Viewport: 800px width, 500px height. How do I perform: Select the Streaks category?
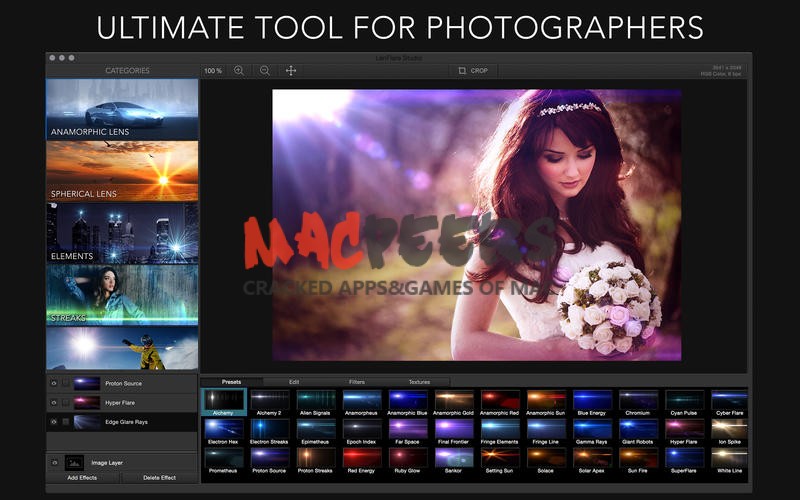pyautogui.click(x=122, y=295)
